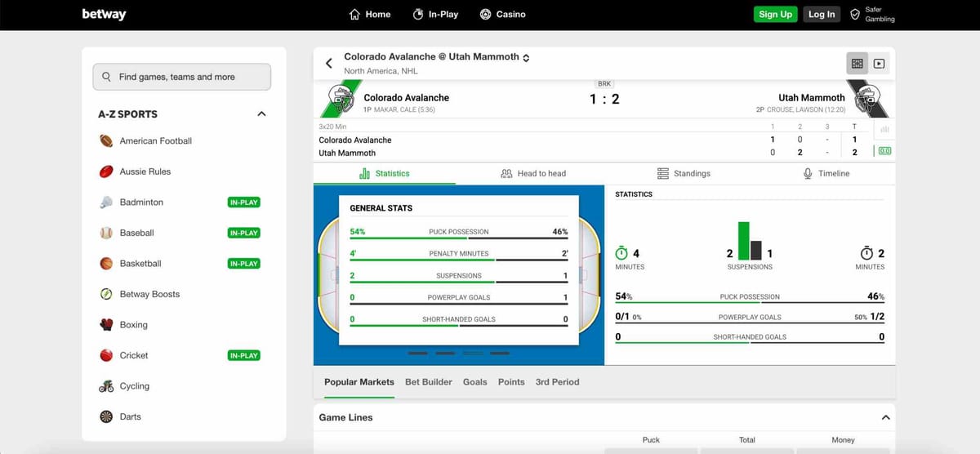Click Basketball IN-PLAY badge
Image resolution: width=980 pixels, height=454 pixels.
click(244, 263)
